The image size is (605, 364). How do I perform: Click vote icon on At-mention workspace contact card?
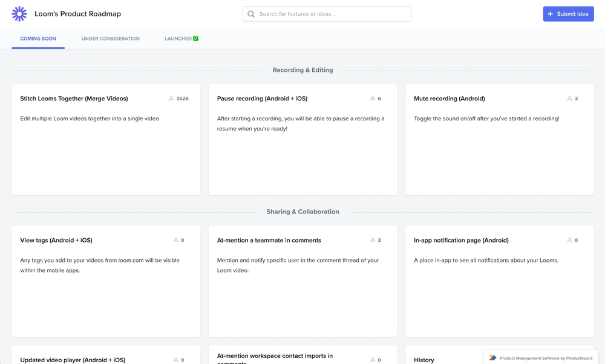click(373, 360)
